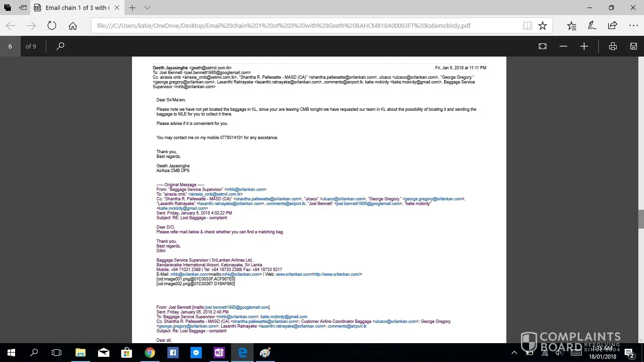Search within the PDF document

tap(60, 46)
